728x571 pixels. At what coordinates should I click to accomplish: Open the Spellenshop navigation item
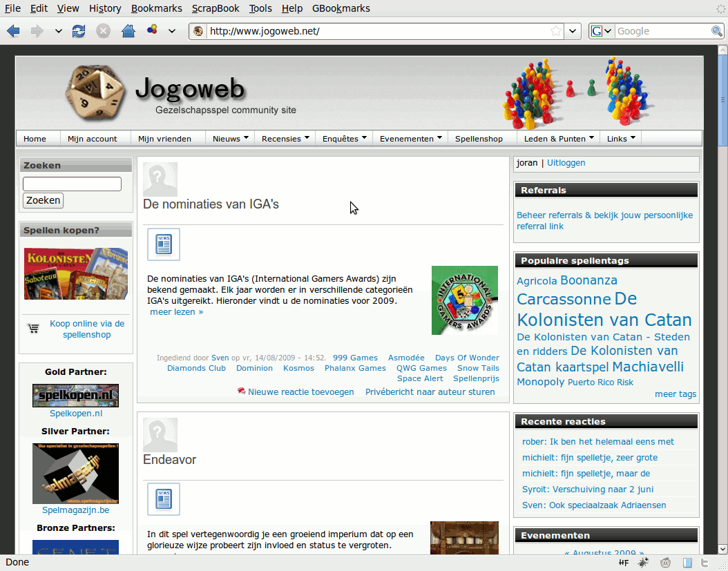(x=479, y=139)
